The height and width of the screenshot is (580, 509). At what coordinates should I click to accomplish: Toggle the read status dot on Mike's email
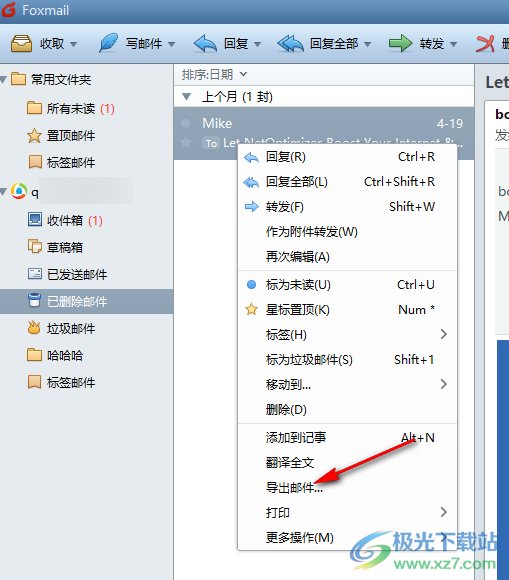(186, 123)
